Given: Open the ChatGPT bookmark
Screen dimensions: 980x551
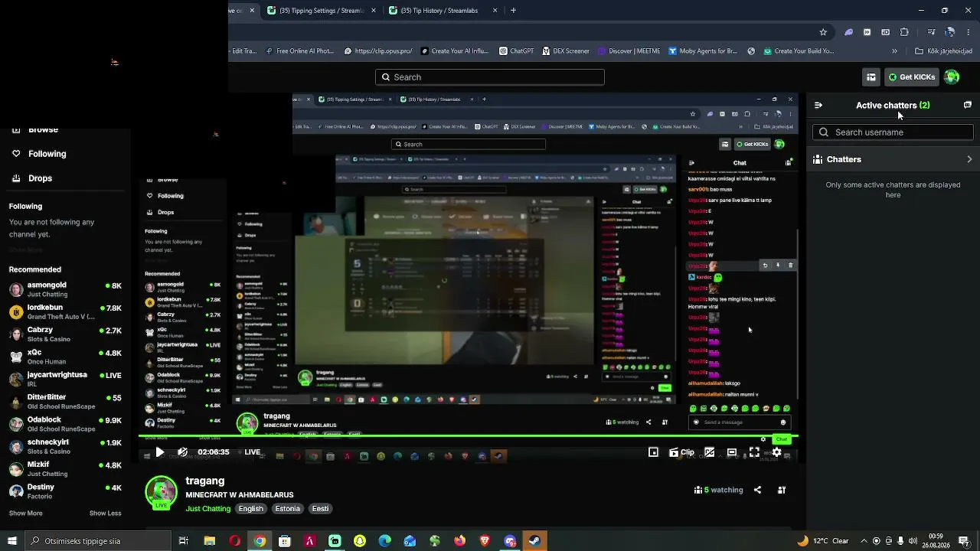Looking at the screenshot, I should (x=517, y=51).
